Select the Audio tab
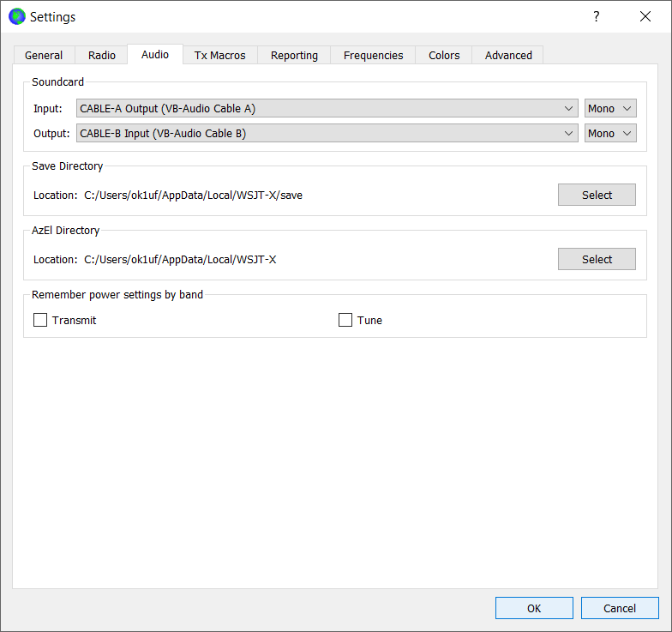 click(155, 54)
